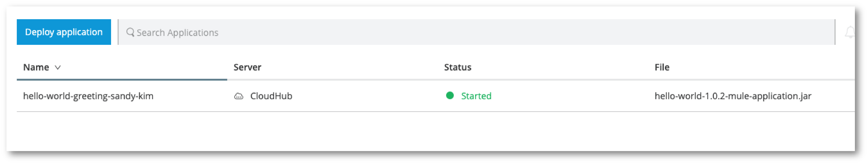Select the magnifying glass in the search bar
Screen dimensions: 868x164
click(131, 32)
